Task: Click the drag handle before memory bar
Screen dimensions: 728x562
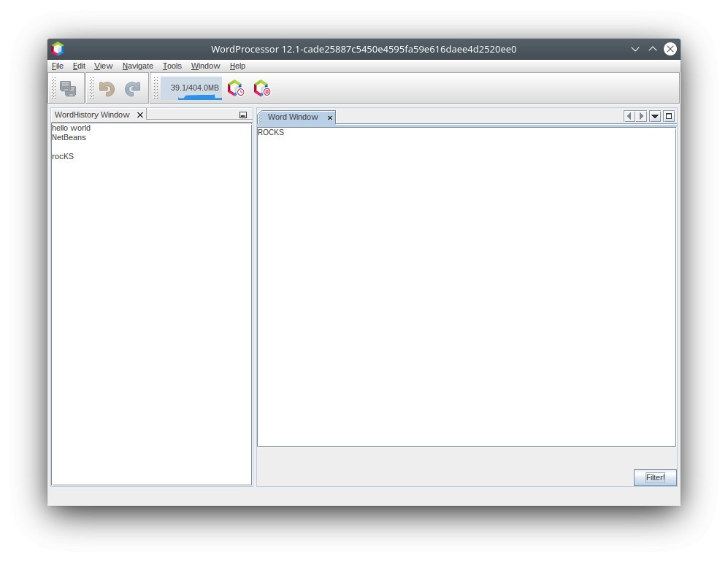Action: [x=156, y=88]
